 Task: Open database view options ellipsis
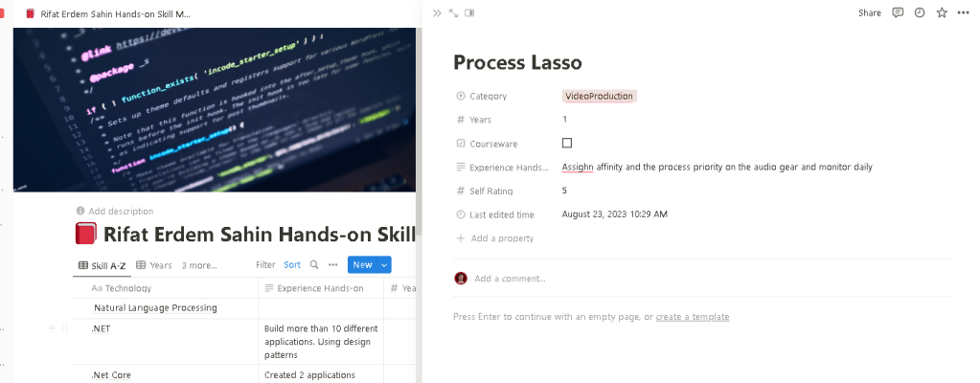tap(333, 265)
